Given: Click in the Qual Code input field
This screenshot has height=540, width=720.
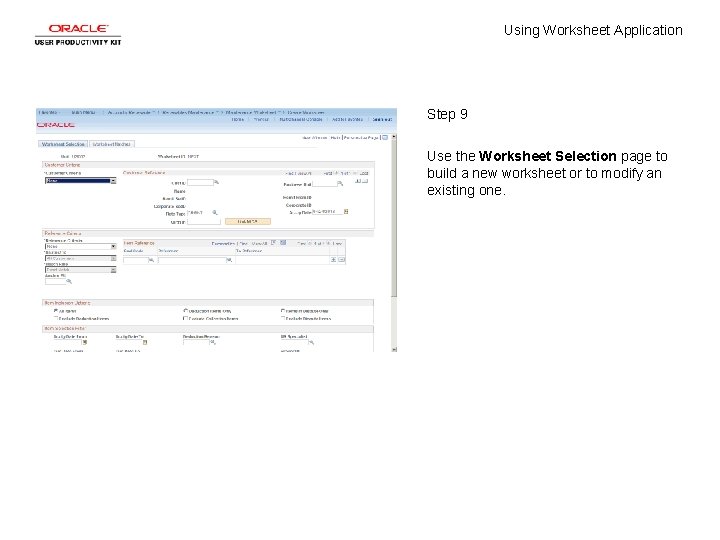Looking at the screenshot, I should 135,260.
